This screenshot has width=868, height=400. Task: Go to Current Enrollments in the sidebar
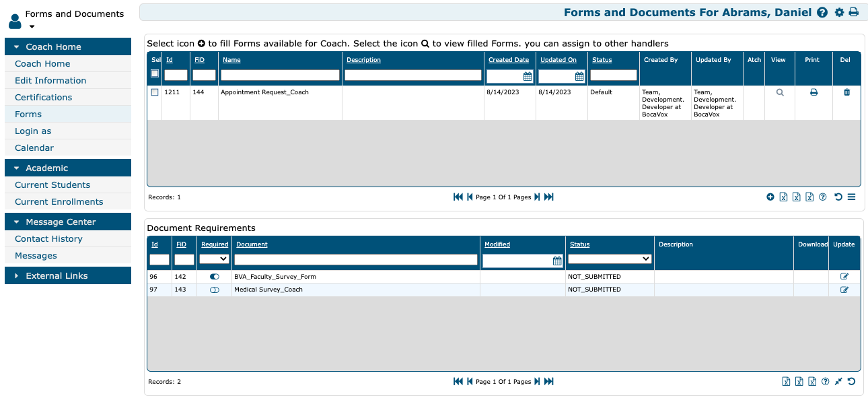[59, 201]
